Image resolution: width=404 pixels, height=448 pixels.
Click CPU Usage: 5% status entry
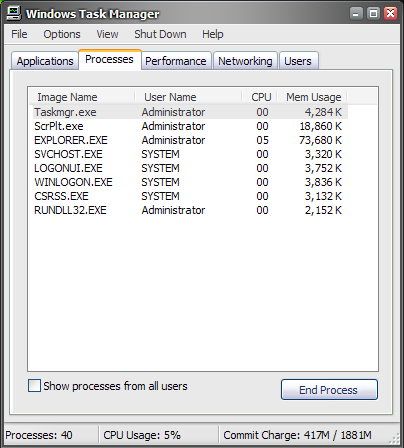pos(142,435)
